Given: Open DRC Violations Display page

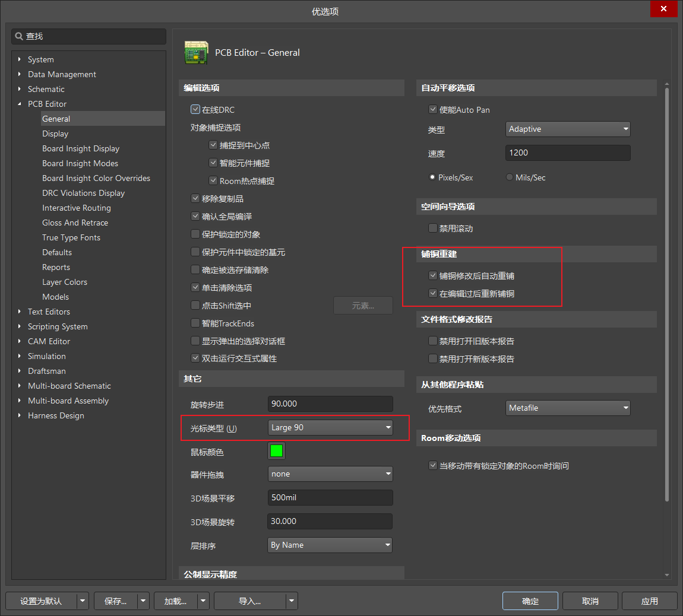Looking at the screenshot, I should [x=83, y=193].
